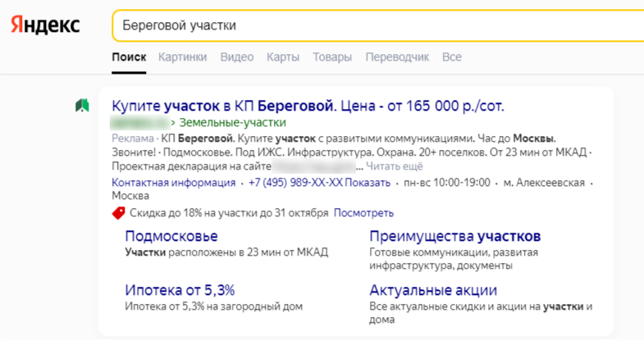The height and width of the screenshot is (340, 644).
Task: Open the Видео tab
Action: (237, 57)
